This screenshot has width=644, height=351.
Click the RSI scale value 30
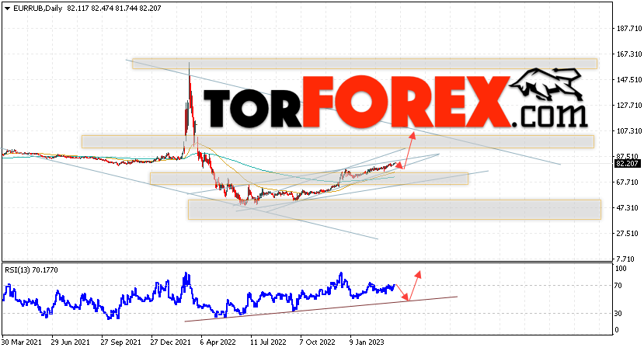click(619, 313)
